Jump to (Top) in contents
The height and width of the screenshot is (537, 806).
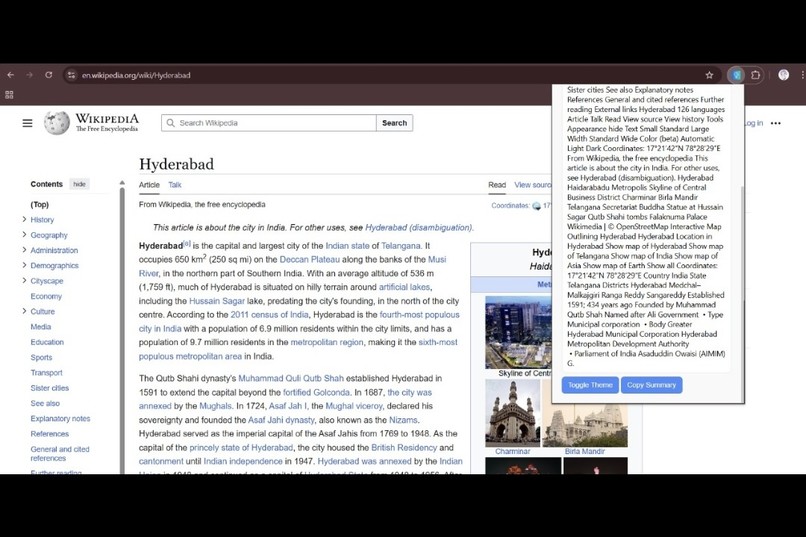(40, 205)
